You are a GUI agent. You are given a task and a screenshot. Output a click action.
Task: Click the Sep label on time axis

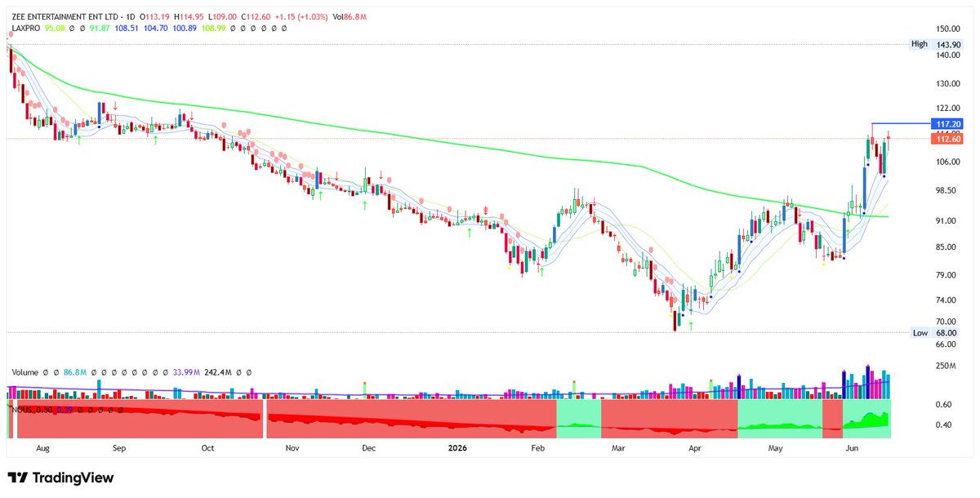tap(119, 448)
